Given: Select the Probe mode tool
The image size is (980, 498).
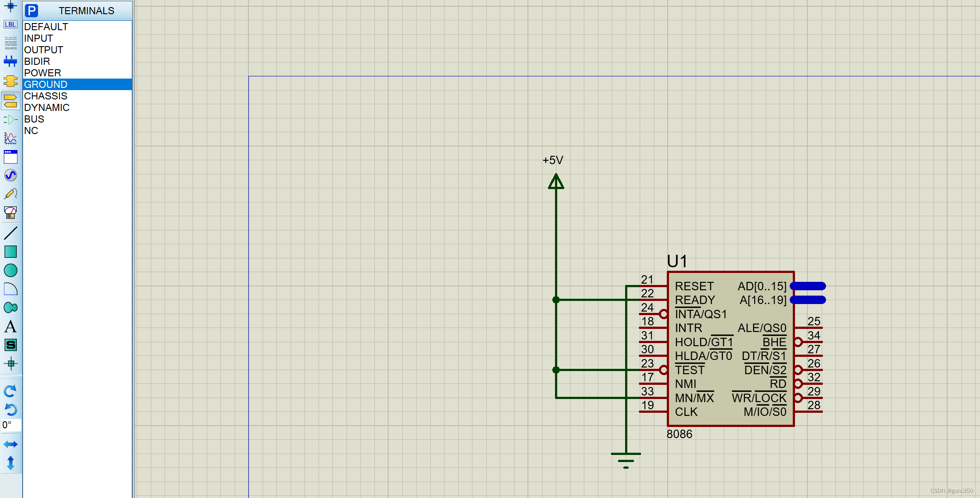Looking at the screenshot, I should [10, 194].
